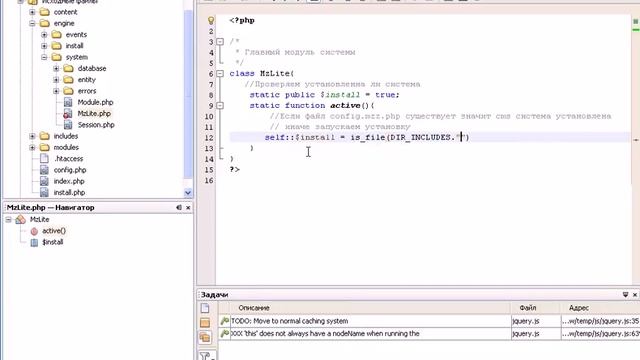Click the orange folder scope icon in tasks sidebar

[x=205, y=323]
